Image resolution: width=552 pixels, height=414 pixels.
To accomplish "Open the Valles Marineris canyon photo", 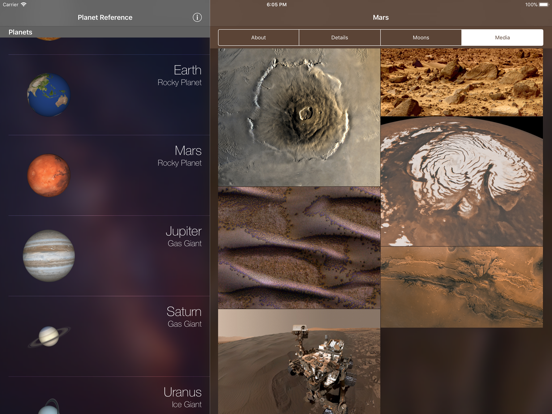I will coord(462,287).
